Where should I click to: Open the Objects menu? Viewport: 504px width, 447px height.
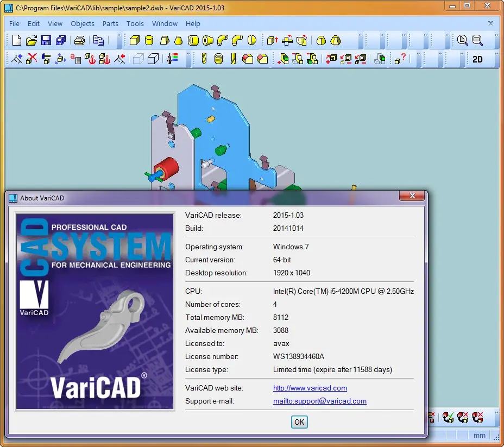(83, 23)
